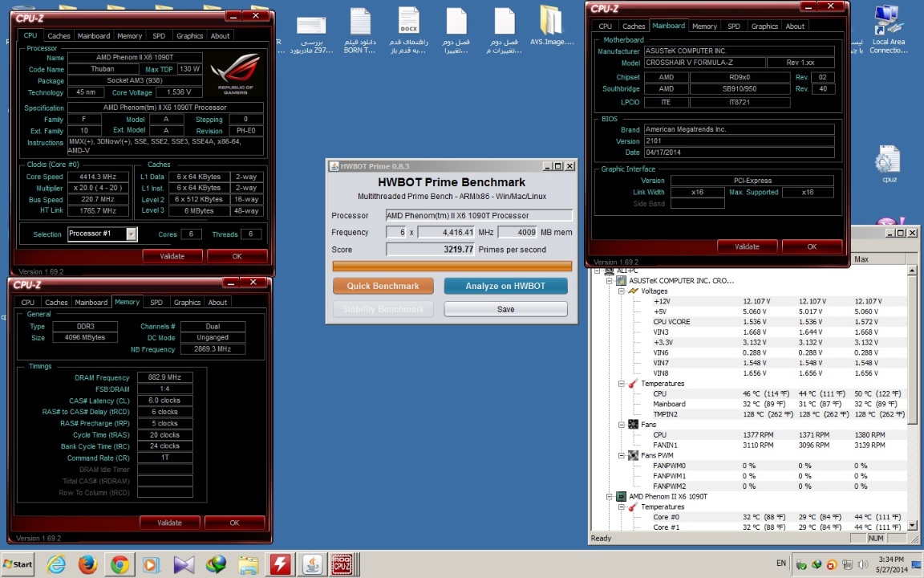Click Analyze on HWBOT button
This screenshot has height=578, width=924.
505,286
